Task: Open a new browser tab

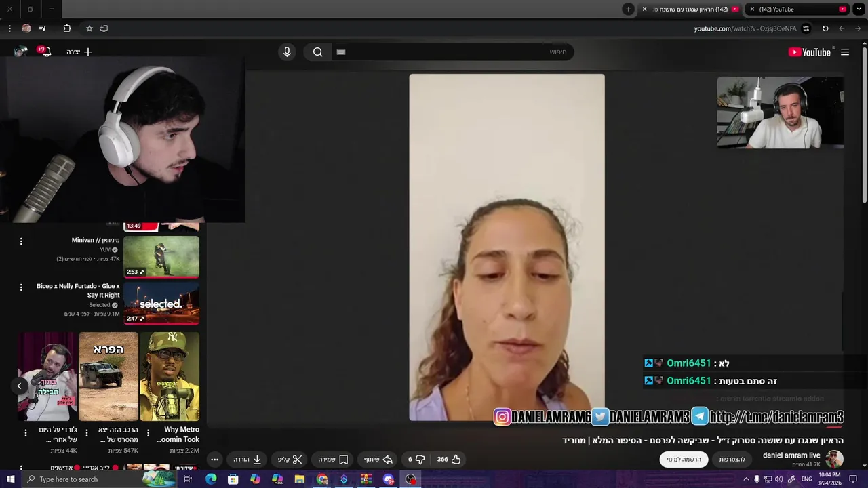Action: pyautogui.click(x=629, y=9)
